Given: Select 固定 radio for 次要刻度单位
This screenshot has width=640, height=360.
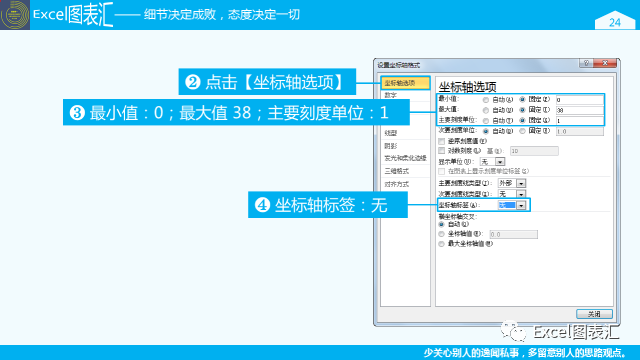Looking at the screenshot, I should [522, 131].
